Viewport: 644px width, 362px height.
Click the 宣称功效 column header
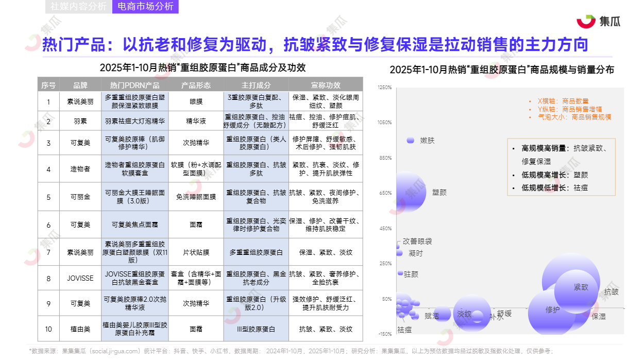click(x=326, y=85)
